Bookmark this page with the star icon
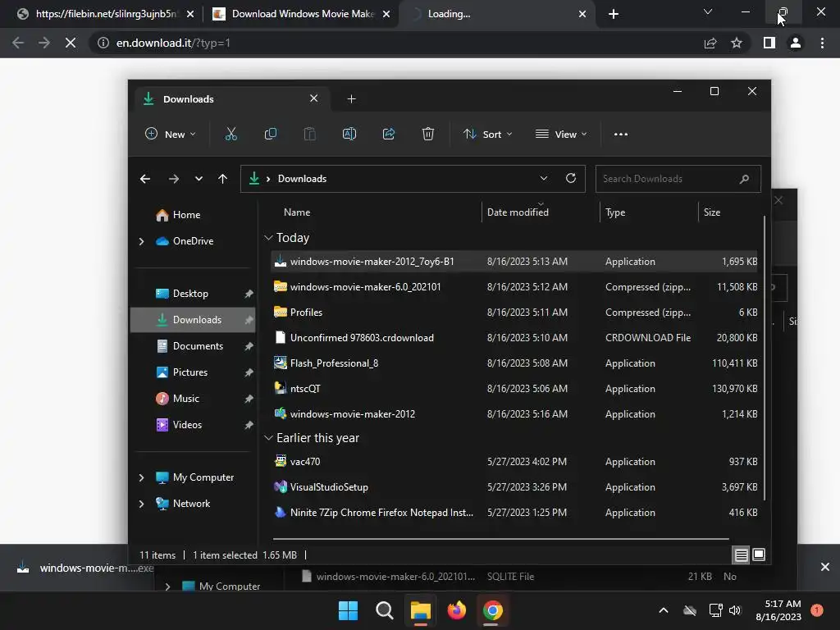 point(737,43)
